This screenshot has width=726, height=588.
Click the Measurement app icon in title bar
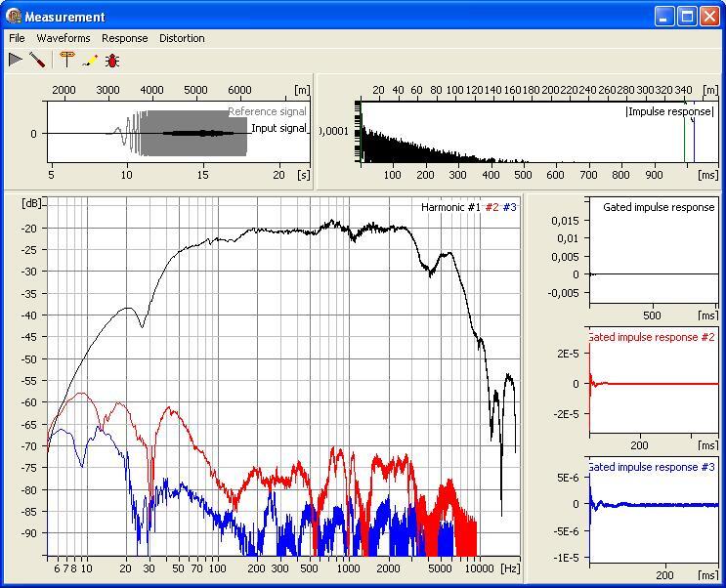(13, 17)
